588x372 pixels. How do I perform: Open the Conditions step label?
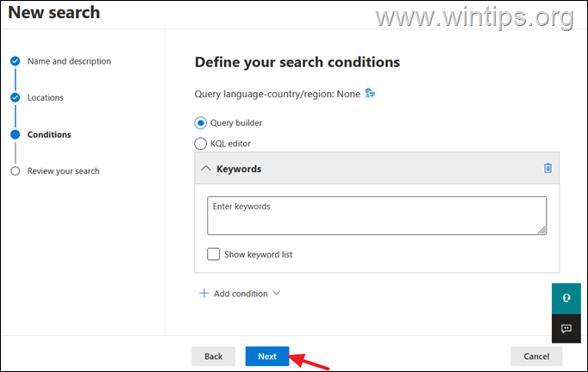point(49,134)
